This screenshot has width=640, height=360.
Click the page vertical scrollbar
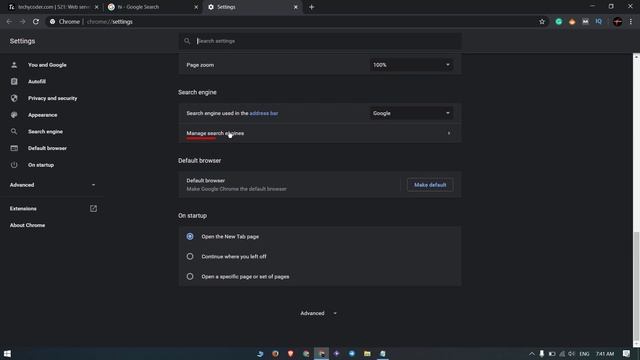(x=636, y=286)
